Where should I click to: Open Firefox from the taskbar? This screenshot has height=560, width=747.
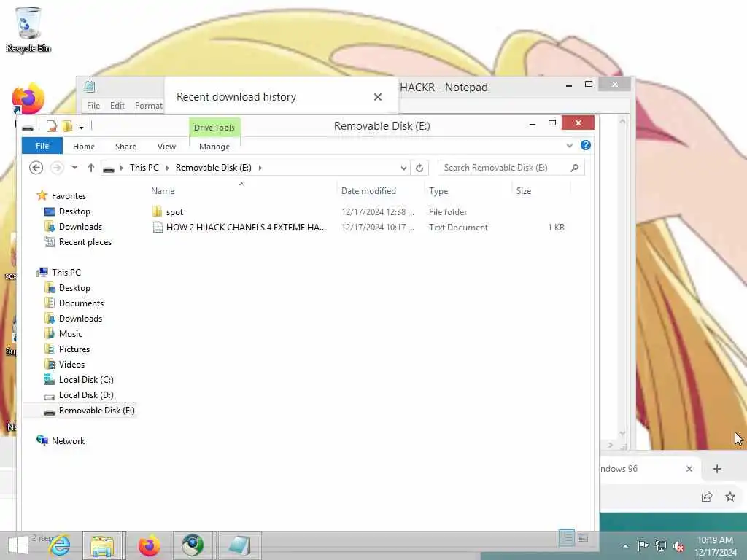(149, 545)
